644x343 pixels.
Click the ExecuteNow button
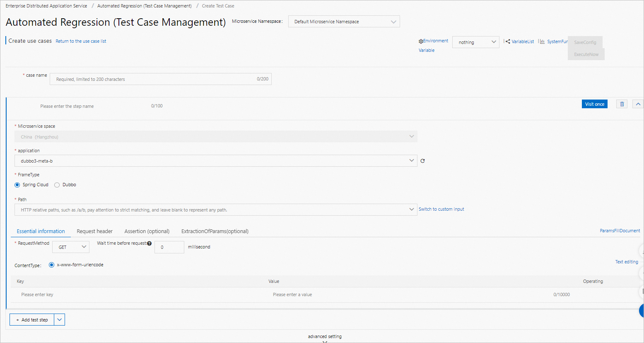[586, 54]
